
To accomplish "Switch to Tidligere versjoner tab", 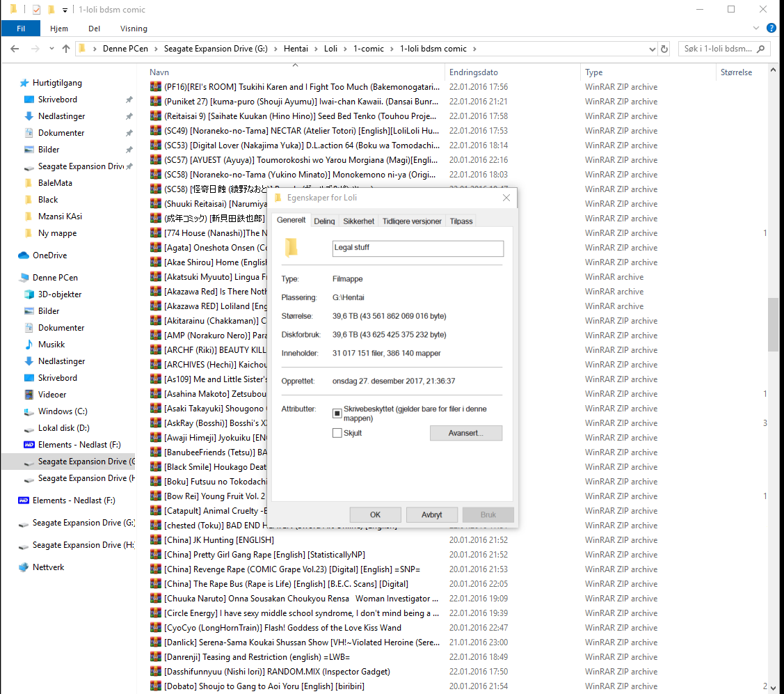I will pyautogui.click(x=412, y=221).
